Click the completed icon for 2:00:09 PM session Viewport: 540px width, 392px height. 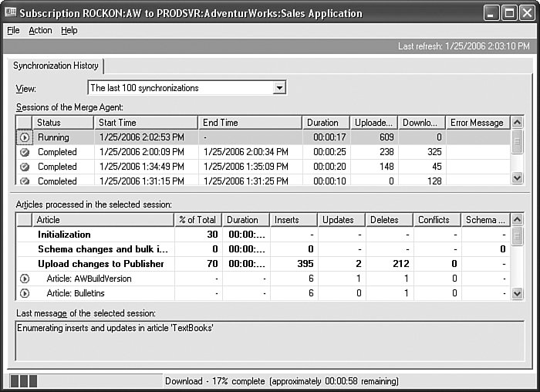(25, 152)
